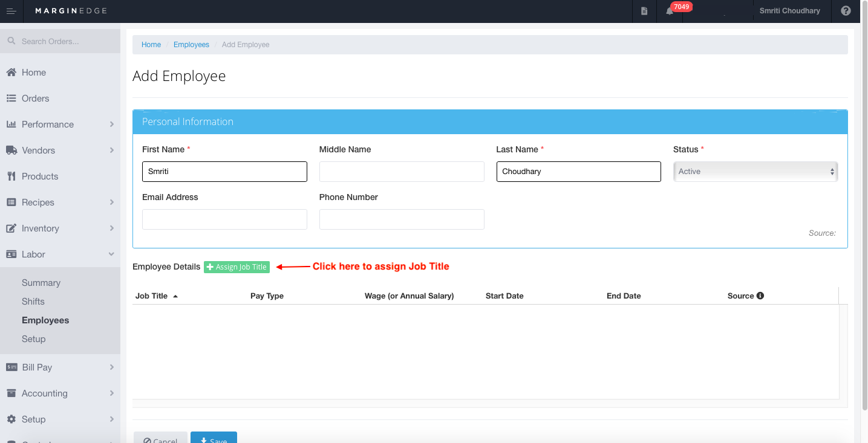Open notifications bell with 7049 badge
This screenshot has height=443, width=868.
point(670,11)
